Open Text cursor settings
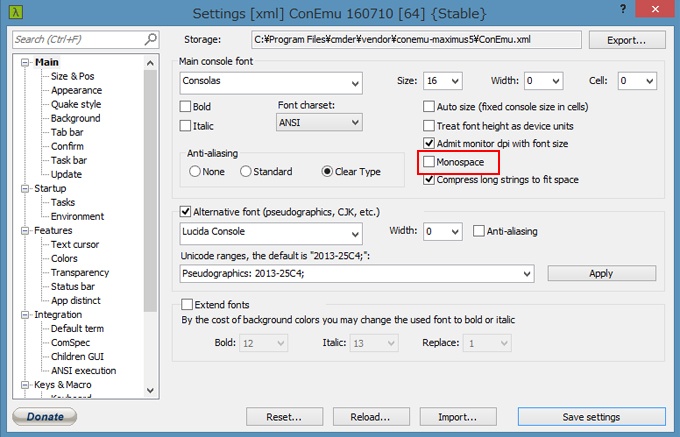This screenshot has height=437, width=680. pos(75,245)
